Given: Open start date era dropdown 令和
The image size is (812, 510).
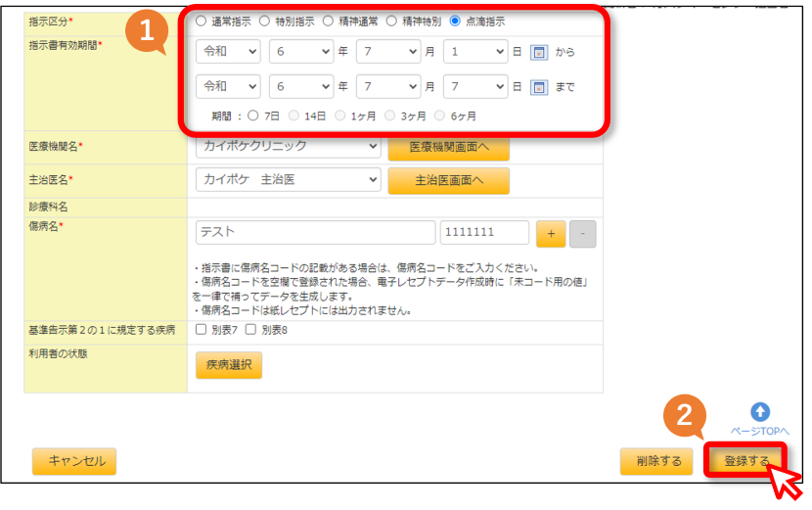Looking at the screenshot, I should click(x=228, y=52).
